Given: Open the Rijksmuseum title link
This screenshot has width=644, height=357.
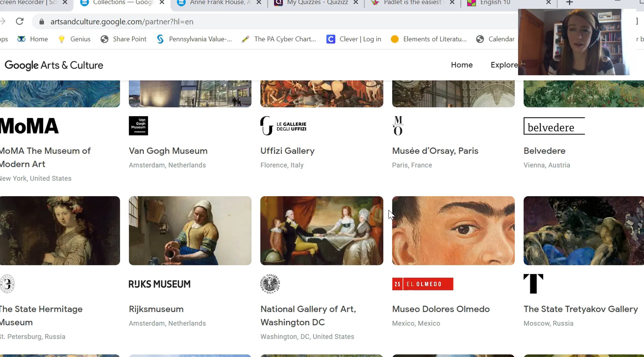Looking at the screenshot, I should [x=156, y=309].
